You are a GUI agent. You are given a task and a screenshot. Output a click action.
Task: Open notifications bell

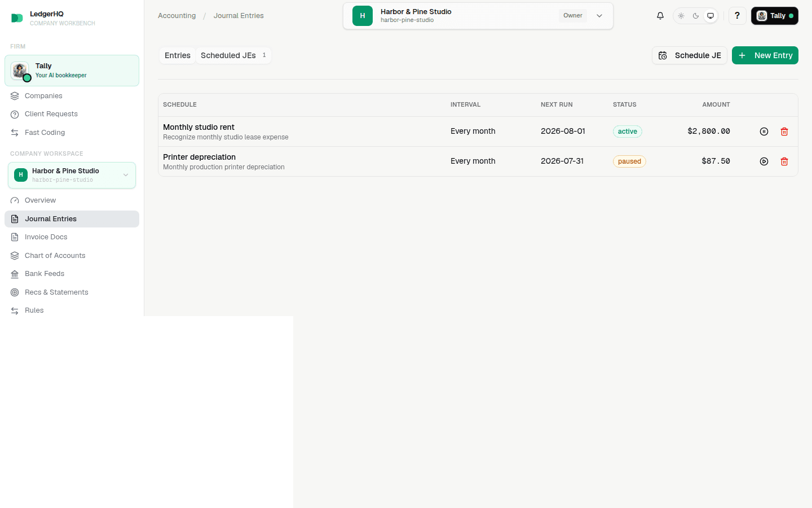pos(660,16)
